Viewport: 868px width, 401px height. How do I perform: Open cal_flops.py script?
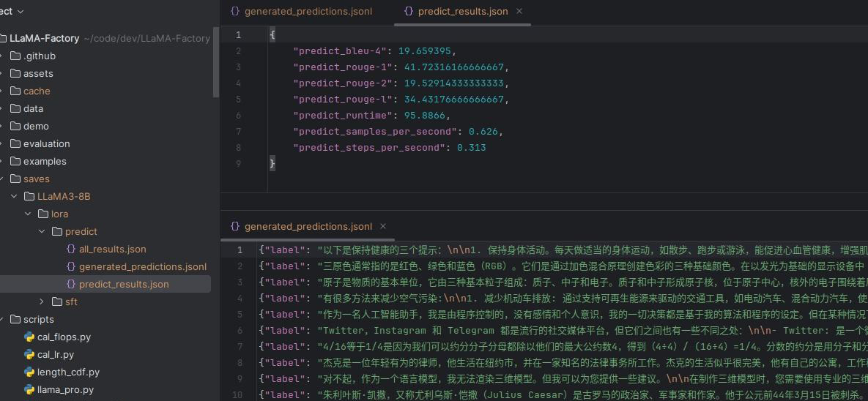[x=64, y=337]
